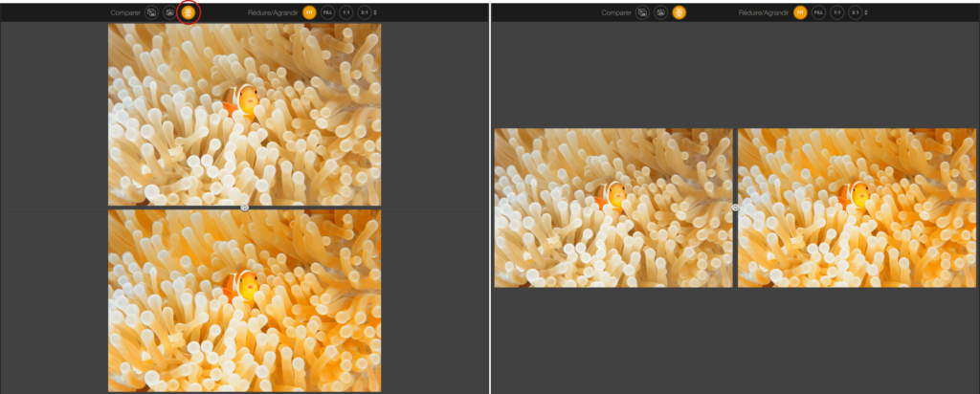Select the before/after overlay compare icon in right window
980x394 pixels.
(x=642, y=12)
